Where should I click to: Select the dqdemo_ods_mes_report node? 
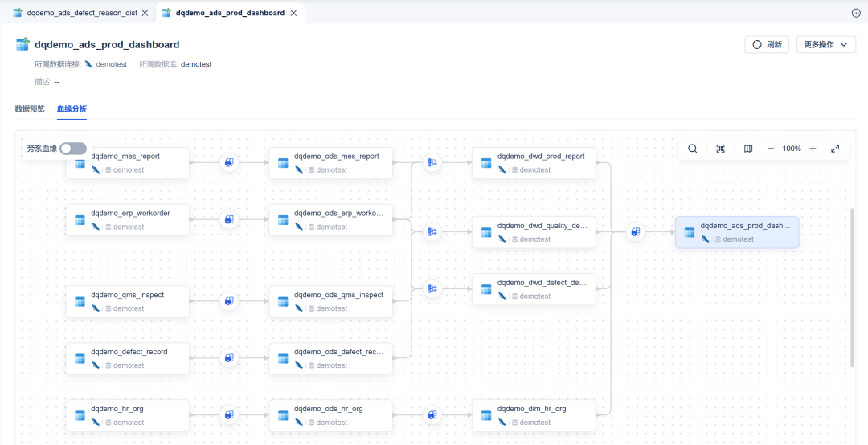[x=330, y=163]
